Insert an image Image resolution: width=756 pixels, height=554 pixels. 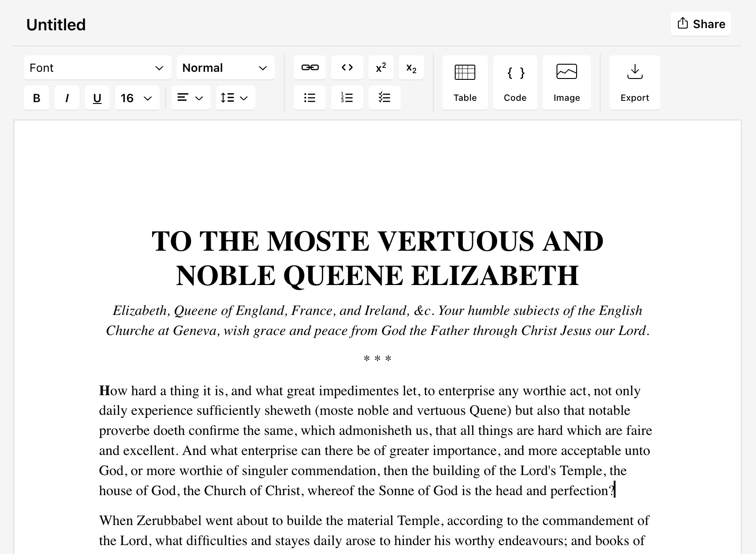point(566,83)
